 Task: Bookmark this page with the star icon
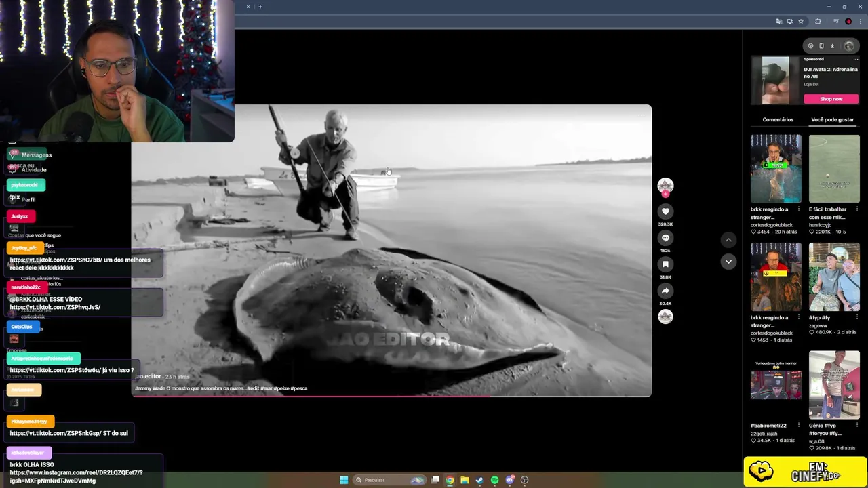pyautogui.click(x=801, y=22)
